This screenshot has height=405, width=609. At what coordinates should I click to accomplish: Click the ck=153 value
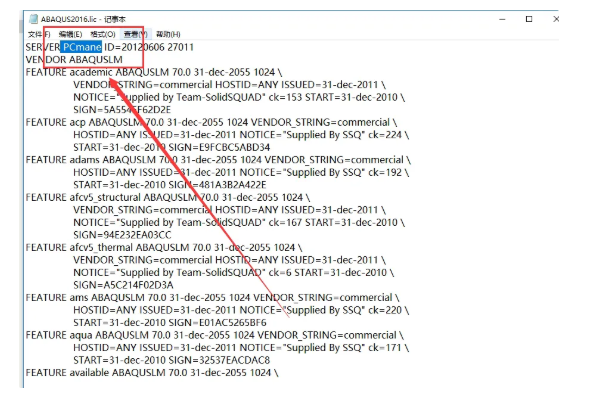click(285, 97)
